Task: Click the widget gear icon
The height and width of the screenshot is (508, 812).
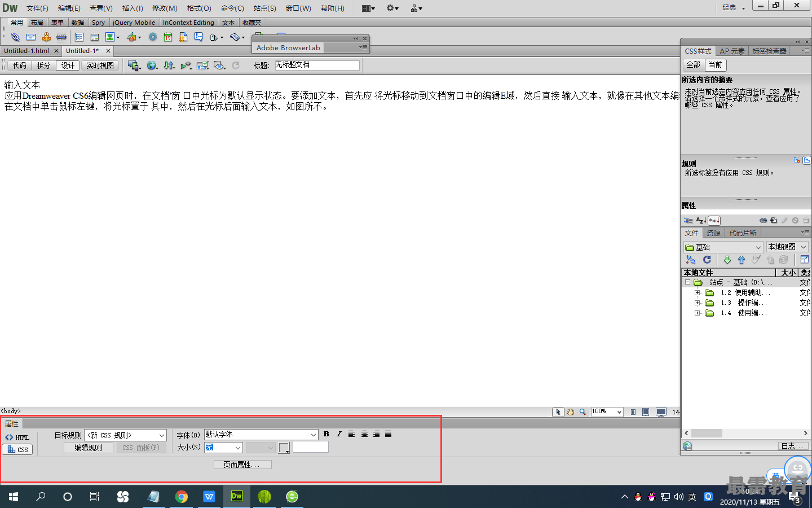Action: 153,37
